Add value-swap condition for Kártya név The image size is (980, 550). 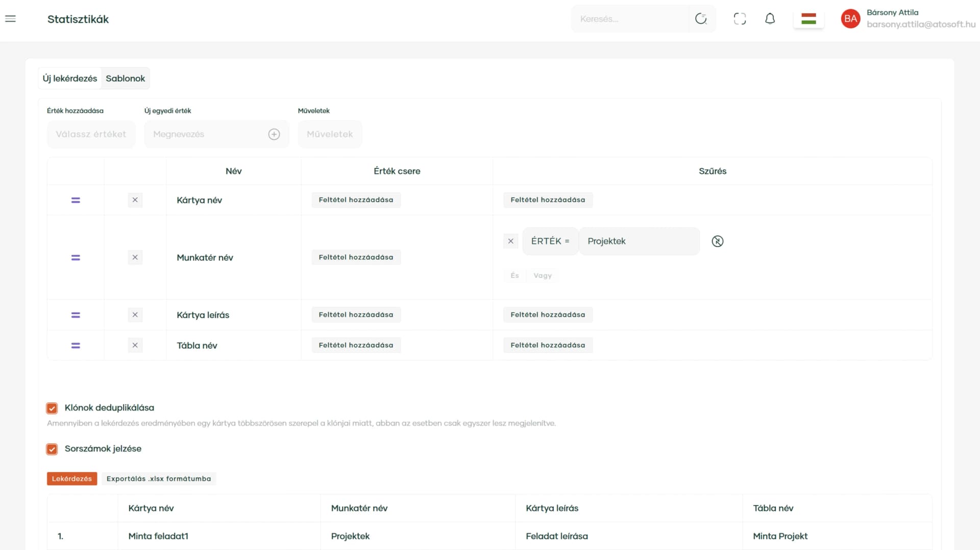(356, 200)
